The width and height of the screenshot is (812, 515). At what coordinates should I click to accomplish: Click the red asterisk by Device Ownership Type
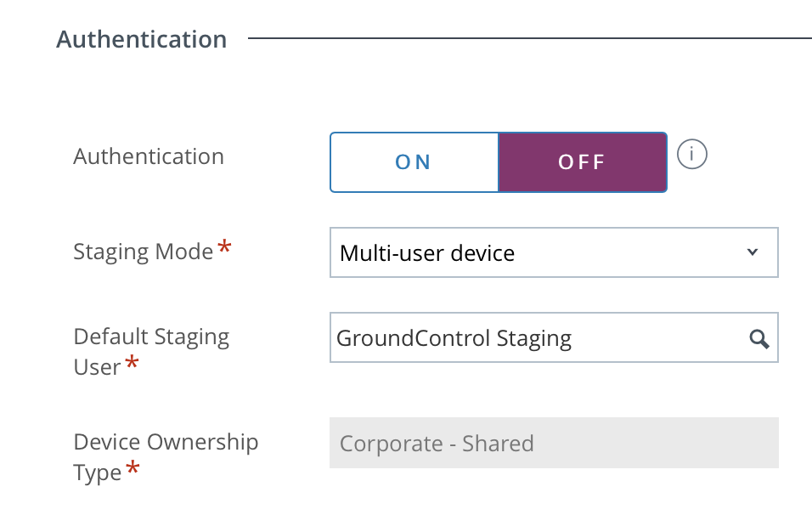click(x=133, y=469)
